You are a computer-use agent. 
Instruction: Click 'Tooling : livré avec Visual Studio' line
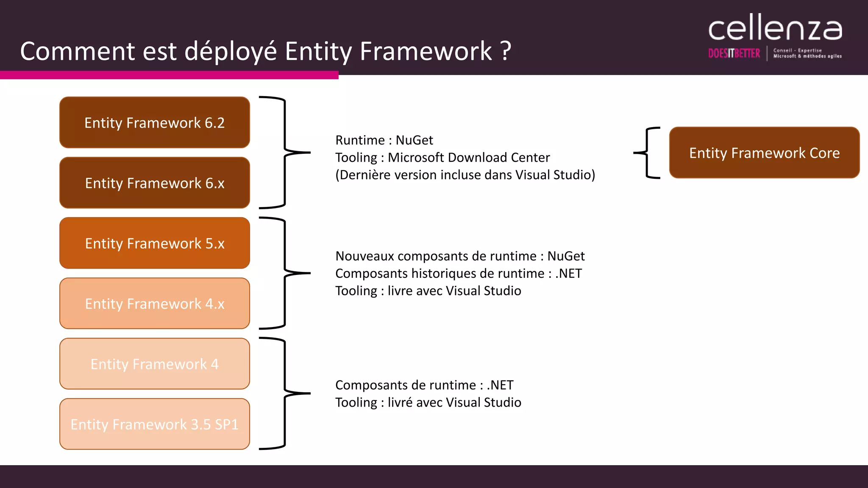pos(428,402)
